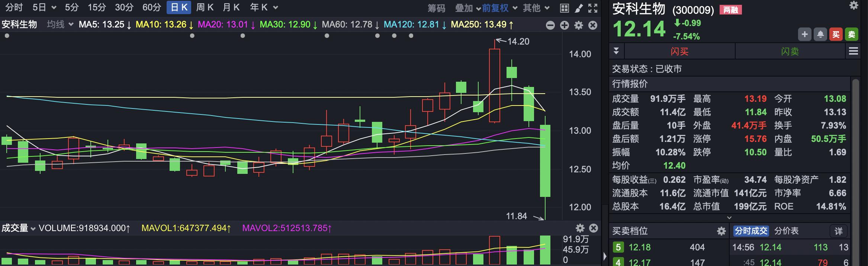Close the 成交量 volume indicator panel
The image size is (868, 266).
pos(594,228)
